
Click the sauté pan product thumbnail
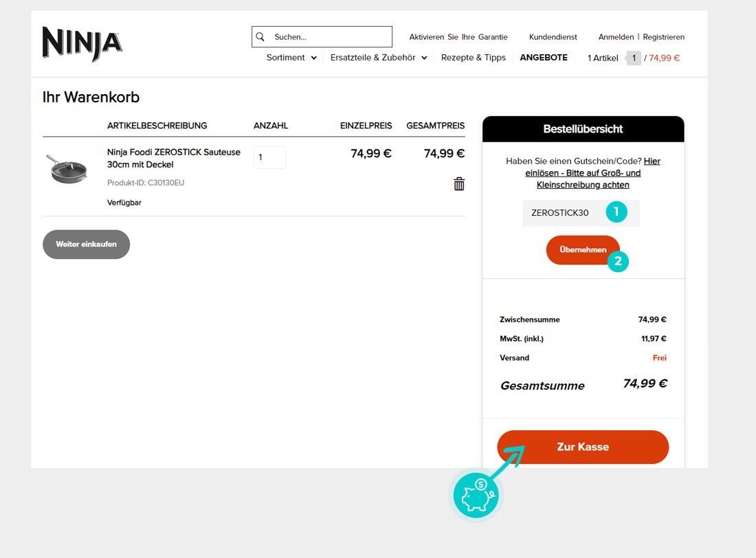(67, 169)
